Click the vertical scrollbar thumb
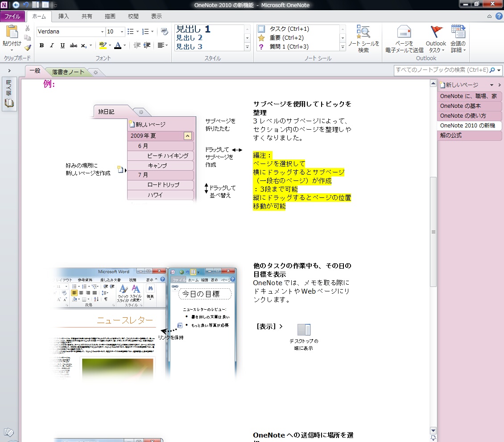 [433, 231]
